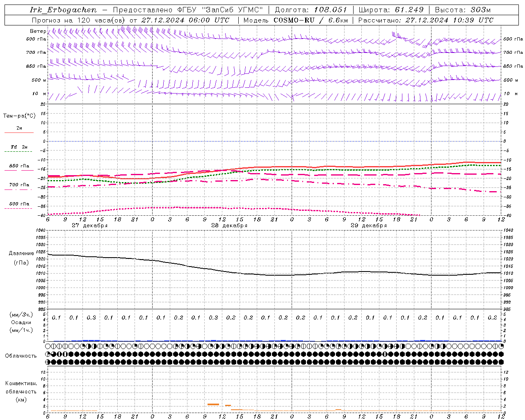Select the 'Долгота: 108.051' longitude value
Image resolution: width=525 pixels, height=420 pixels.
tap(310, 10)
